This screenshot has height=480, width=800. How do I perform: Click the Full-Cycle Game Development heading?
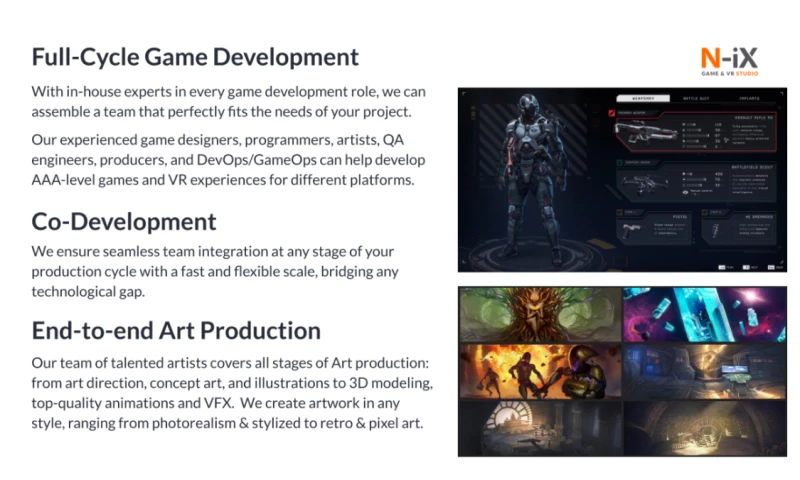tap(195, 56)
